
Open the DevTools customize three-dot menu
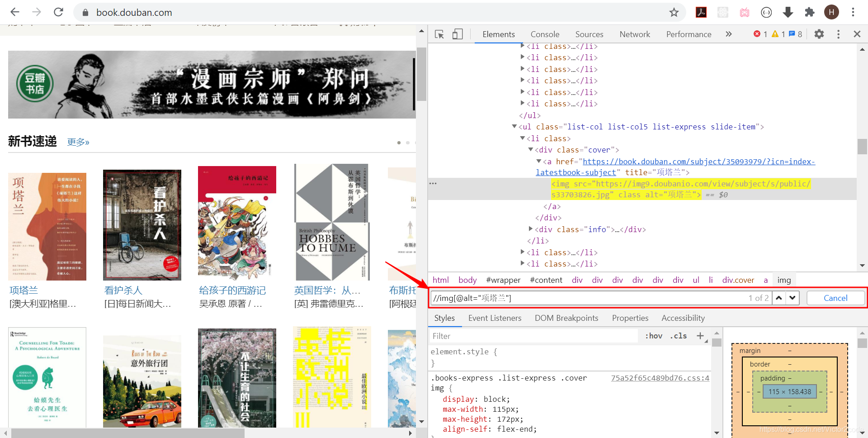838,34
